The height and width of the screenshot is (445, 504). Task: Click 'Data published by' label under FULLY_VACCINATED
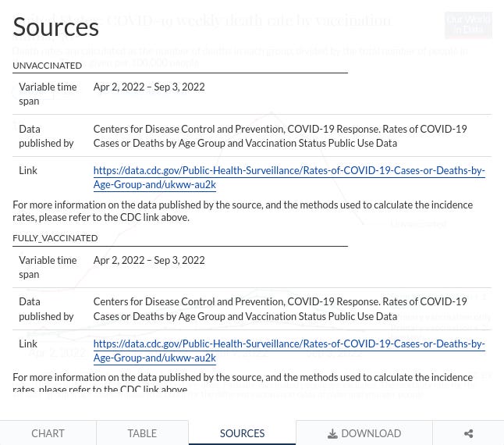46,309
